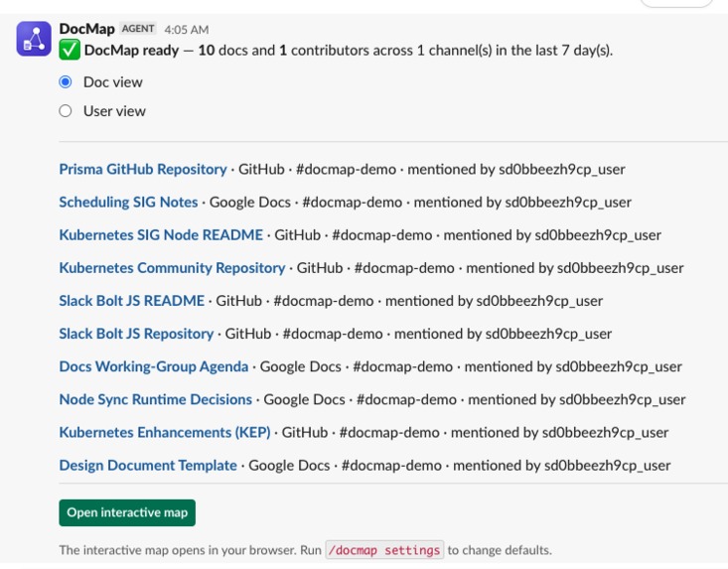Screen dimensions: 728x569
Task: Click 'GitHub' in Kubernetes Enhancements (KEP) row
Action: coord(305,433)
